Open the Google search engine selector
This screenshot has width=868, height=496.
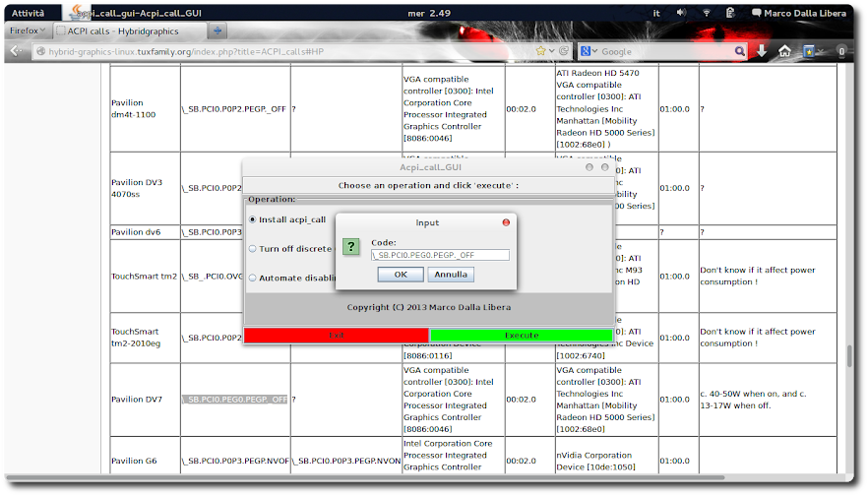[x=588, y=51]
